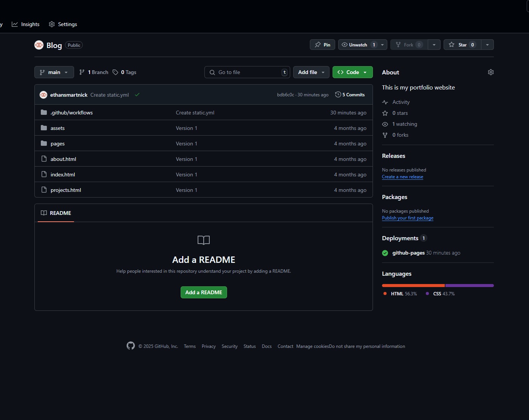Open the projects.html file
The height and width of the screenshot is (420, 529).
click(x=66, y=190)
